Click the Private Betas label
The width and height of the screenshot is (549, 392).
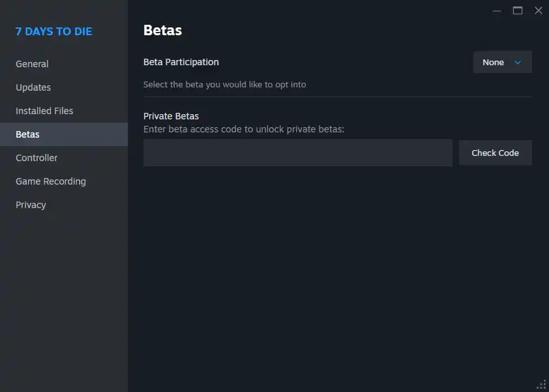point(171,116)
